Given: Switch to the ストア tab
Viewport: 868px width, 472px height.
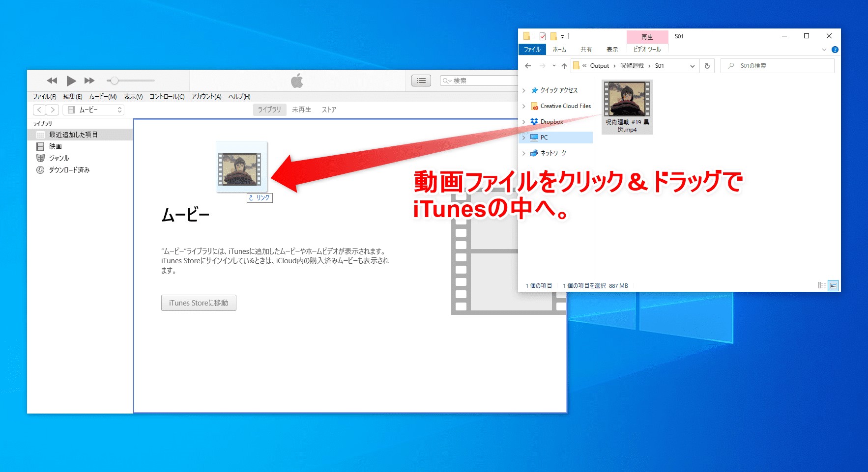Looking at the screenshot, I should 329,110.
